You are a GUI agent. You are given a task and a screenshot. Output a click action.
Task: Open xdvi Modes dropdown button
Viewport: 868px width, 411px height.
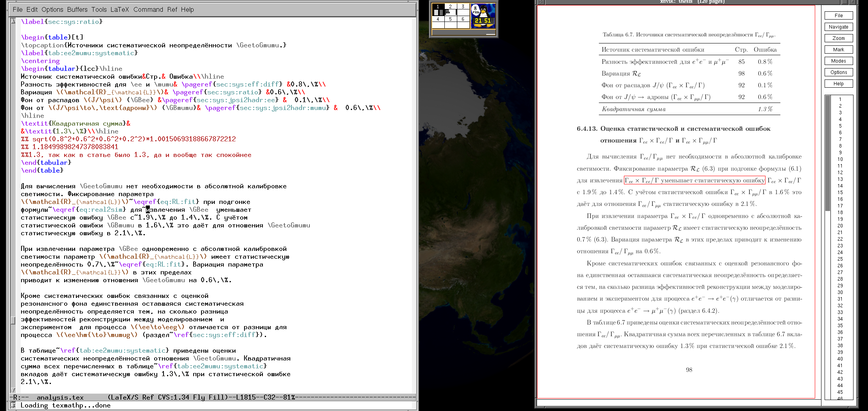pos(838,61)
